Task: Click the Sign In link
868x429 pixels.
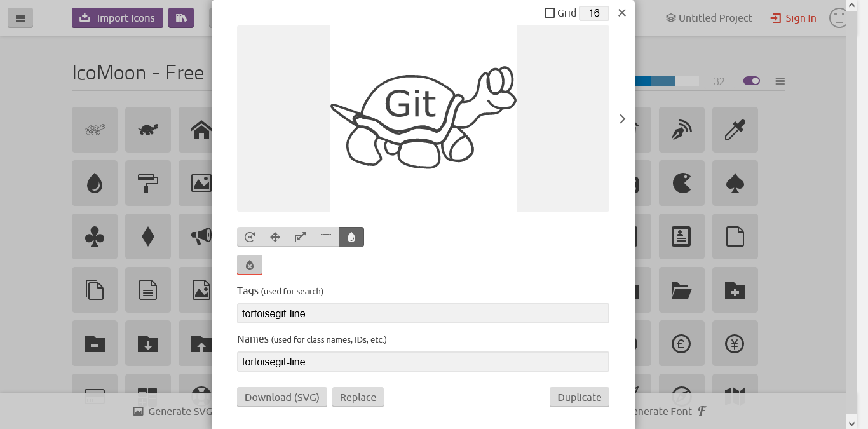Action: pos(793,18)
